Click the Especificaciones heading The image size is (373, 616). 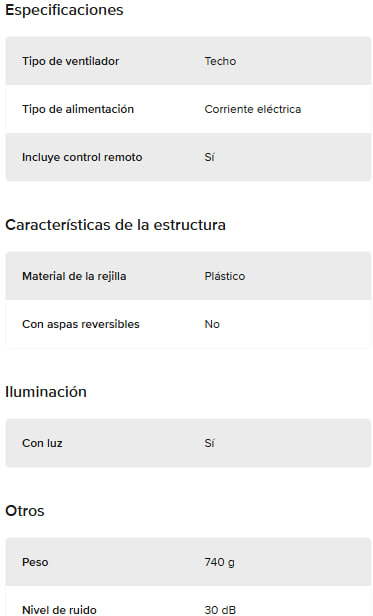pos(64,10)
